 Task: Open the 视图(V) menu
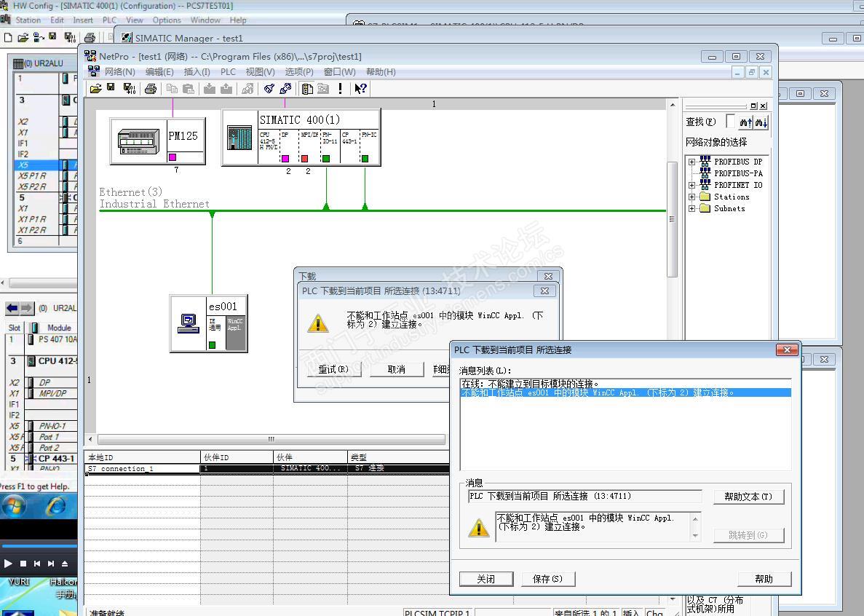260,71
